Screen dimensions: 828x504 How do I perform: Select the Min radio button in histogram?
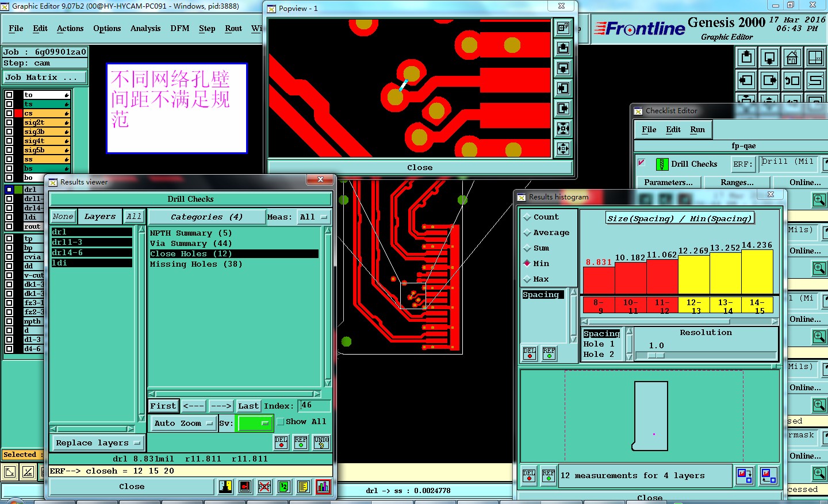[x=527, y=264]
